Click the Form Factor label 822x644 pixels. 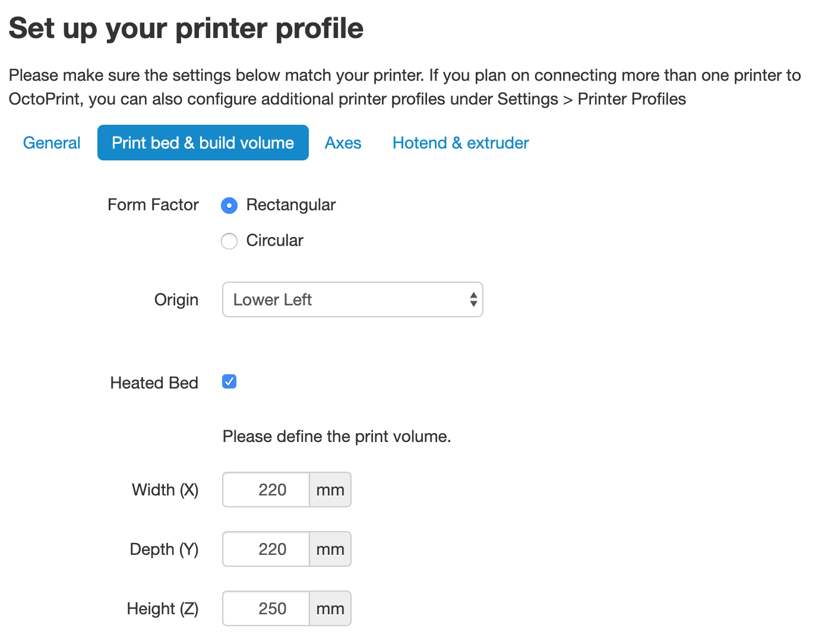[x=153, y=205]
